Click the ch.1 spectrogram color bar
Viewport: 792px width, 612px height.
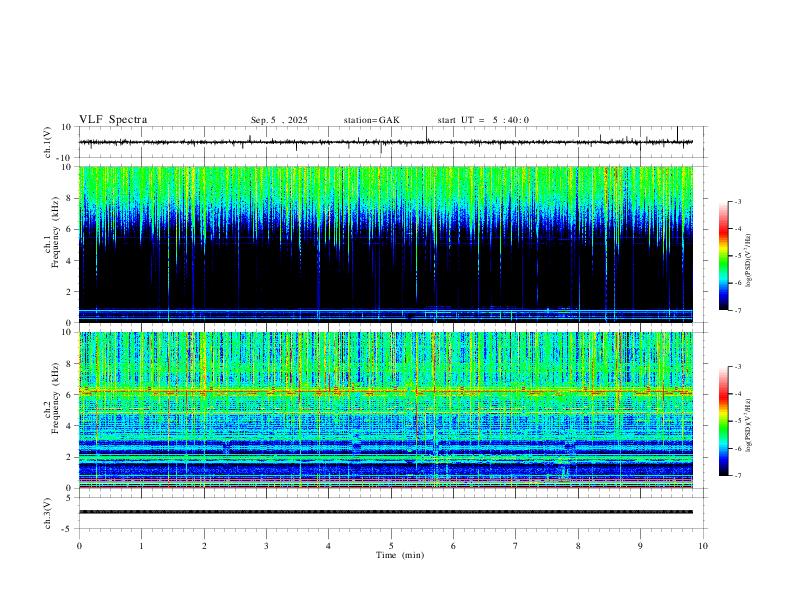coord(723,256)
